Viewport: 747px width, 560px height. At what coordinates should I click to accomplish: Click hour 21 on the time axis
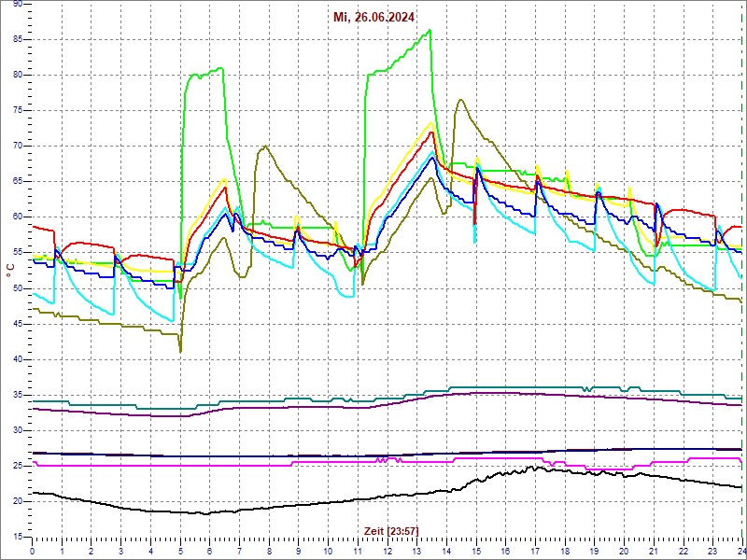click(x=654, y=550)
